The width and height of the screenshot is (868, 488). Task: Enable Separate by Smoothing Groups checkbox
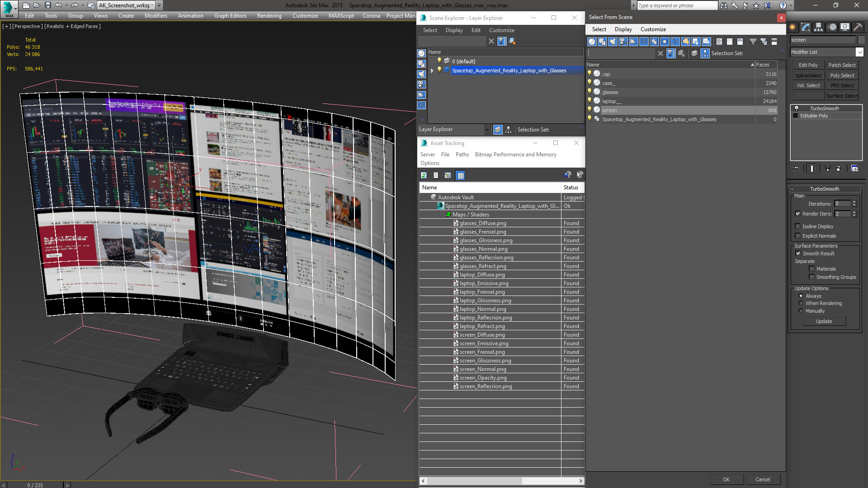pos(811,277)
